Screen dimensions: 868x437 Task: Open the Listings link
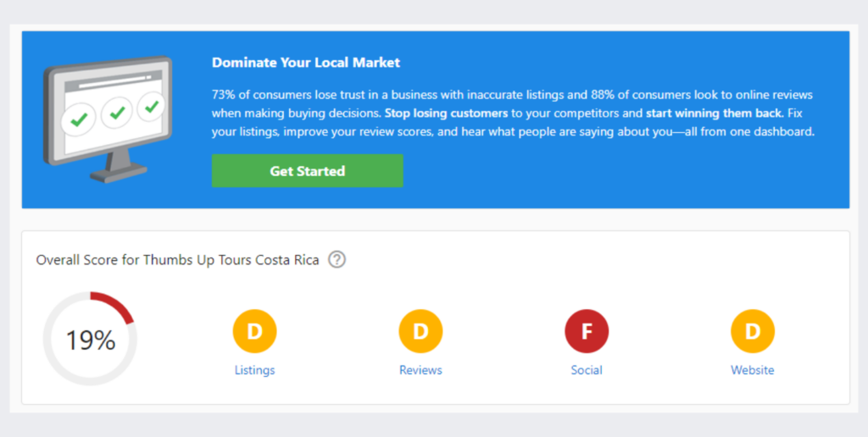[x=254, y=370]
